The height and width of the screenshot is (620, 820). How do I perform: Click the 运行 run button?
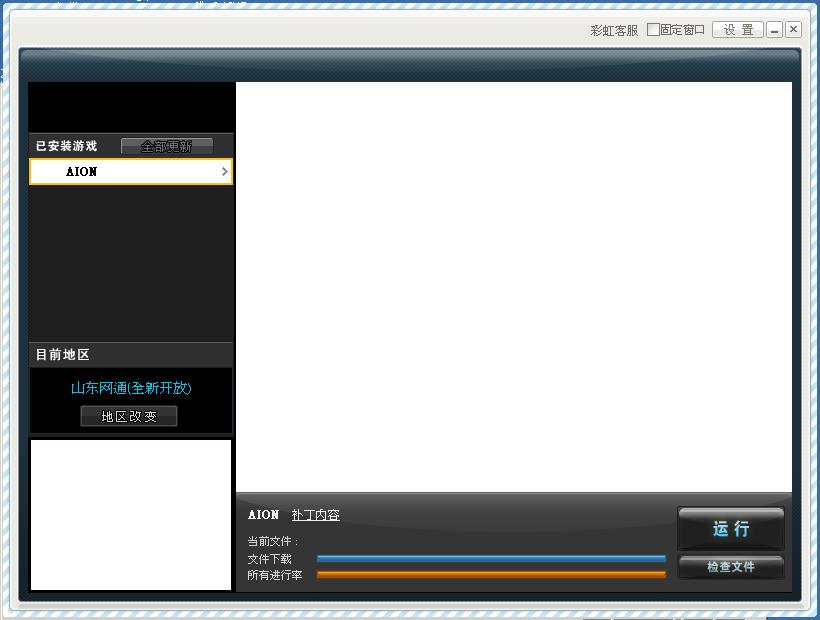click(x=731, y=529)
